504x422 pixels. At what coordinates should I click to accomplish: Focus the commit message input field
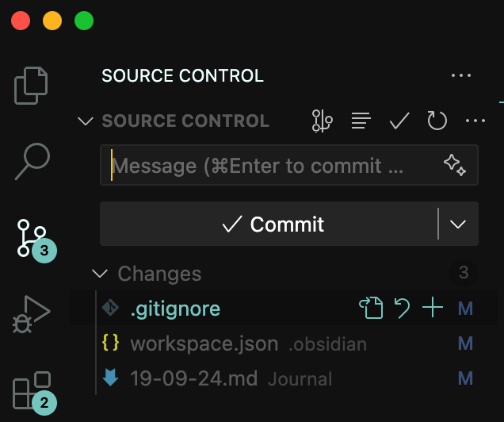pos(289,165)
